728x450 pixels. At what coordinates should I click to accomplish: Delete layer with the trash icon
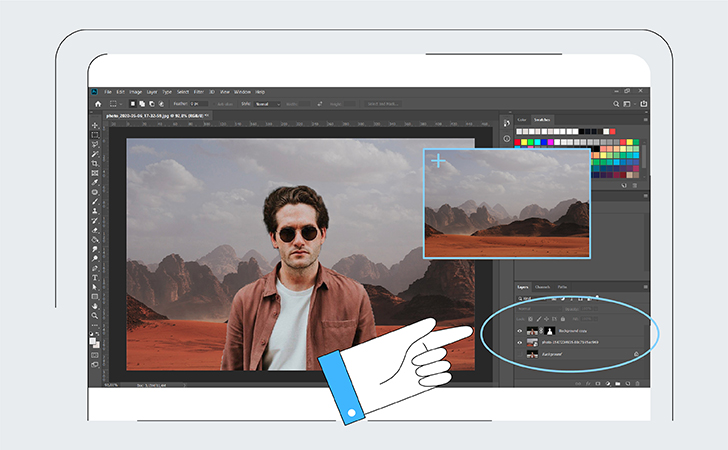tap(637, 384)
